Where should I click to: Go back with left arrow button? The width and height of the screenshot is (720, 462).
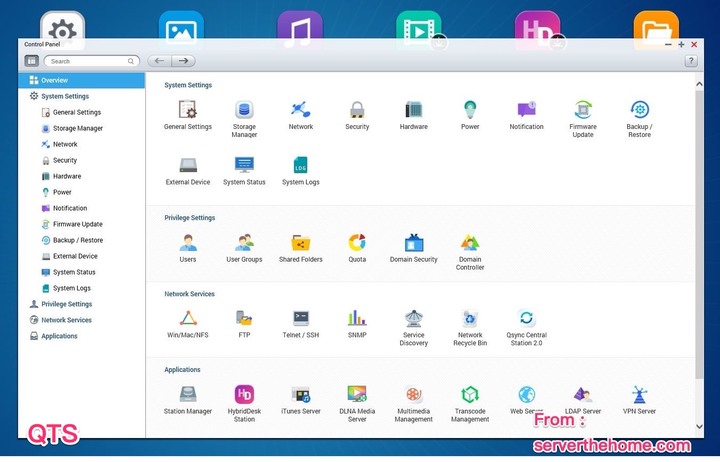click(159, 61)
